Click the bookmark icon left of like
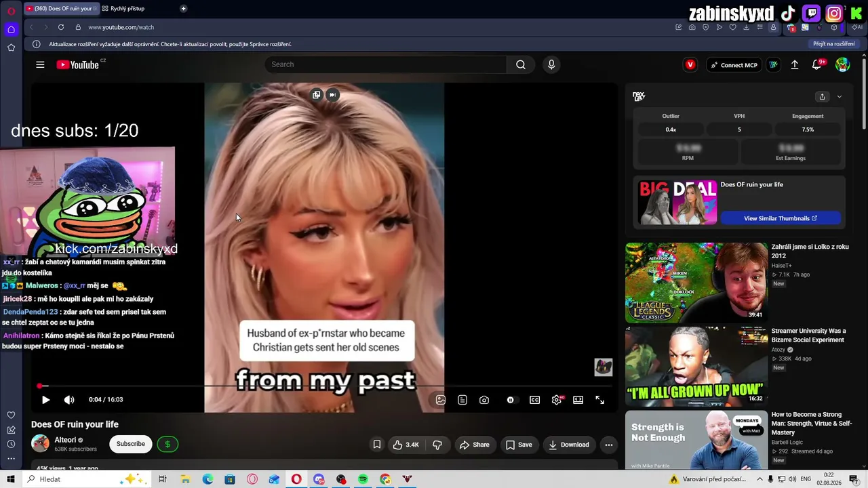The width and height of the screenshot is (868, 488). click(377, 445)
